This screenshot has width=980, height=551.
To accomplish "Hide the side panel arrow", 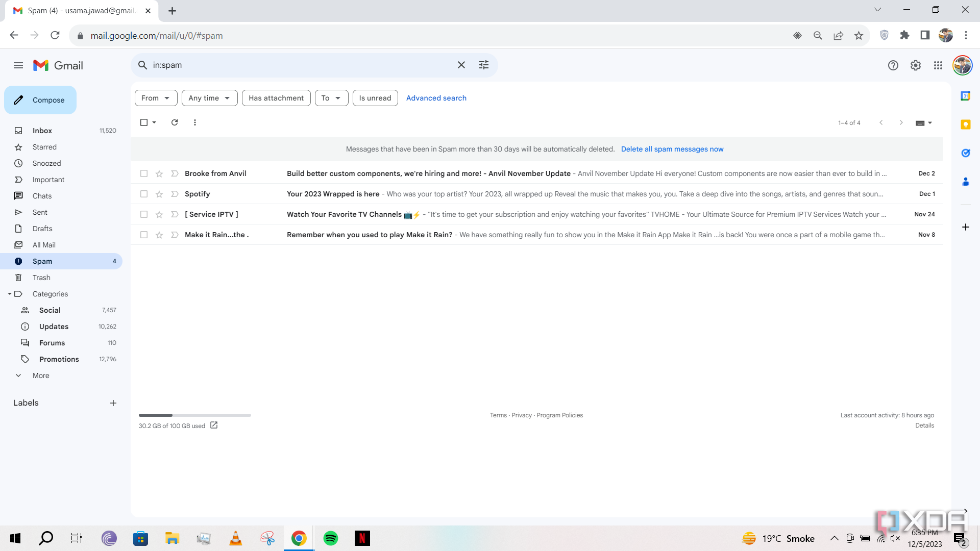I will [966, 511].
